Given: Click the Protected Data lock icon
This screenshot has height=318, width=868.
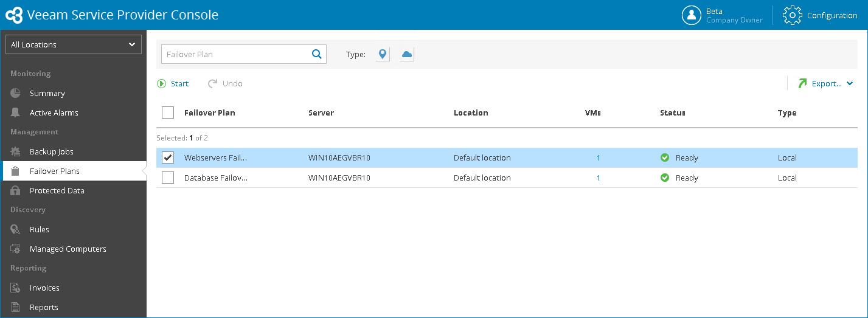Looking at the screenshot, I should [x=16, y=190].
